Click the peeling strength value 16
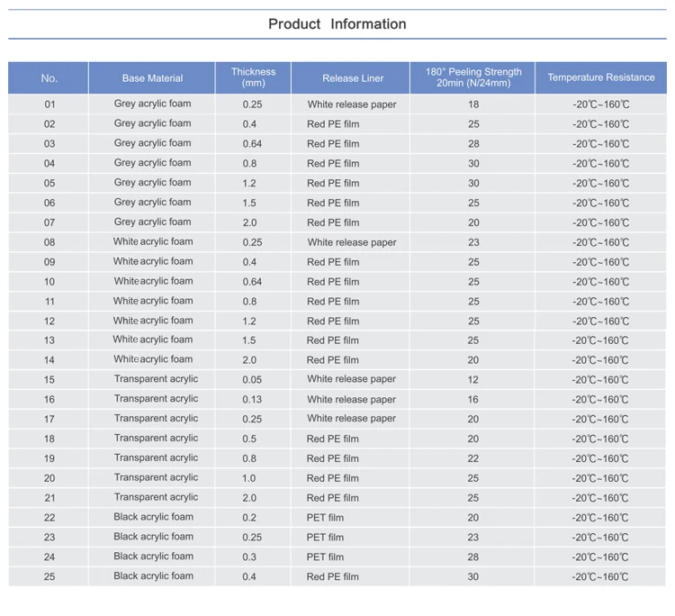Image resolution: width=675 pixels, height=616 pixels. [x=473, y=399]
